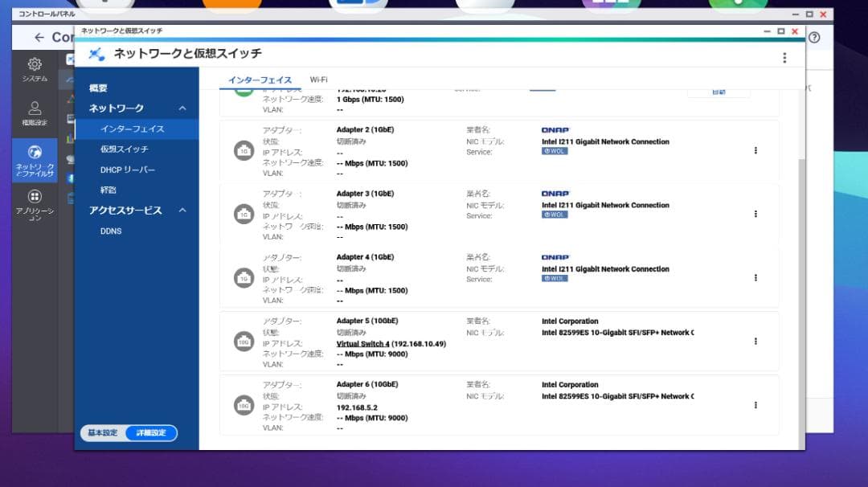
Task: Enable WOL on Adapter 4
Action: pyautogui.click(x=555, y=280)
